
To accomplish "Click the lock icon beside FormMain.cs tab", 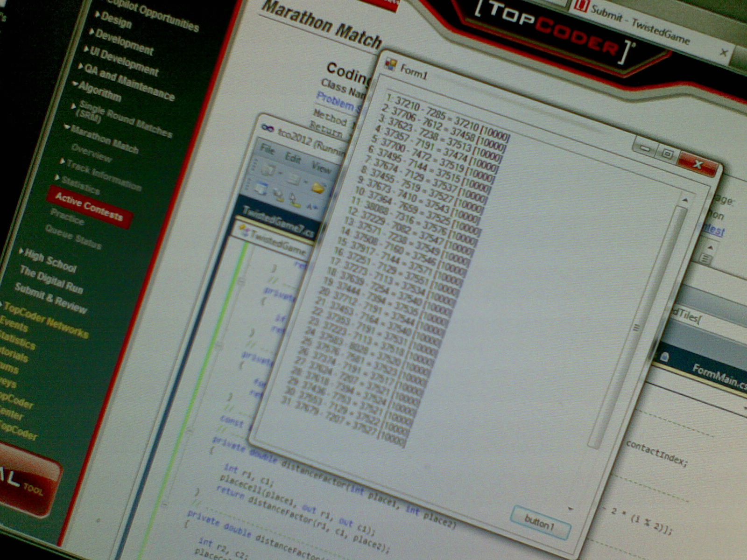I will coord(664,357).
